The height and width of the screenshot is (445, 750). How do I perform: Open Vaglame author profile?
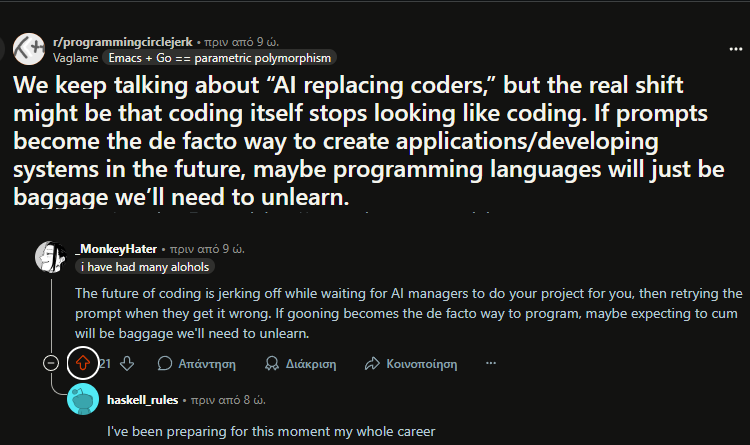pyautogui.click(x=76, y=58)
